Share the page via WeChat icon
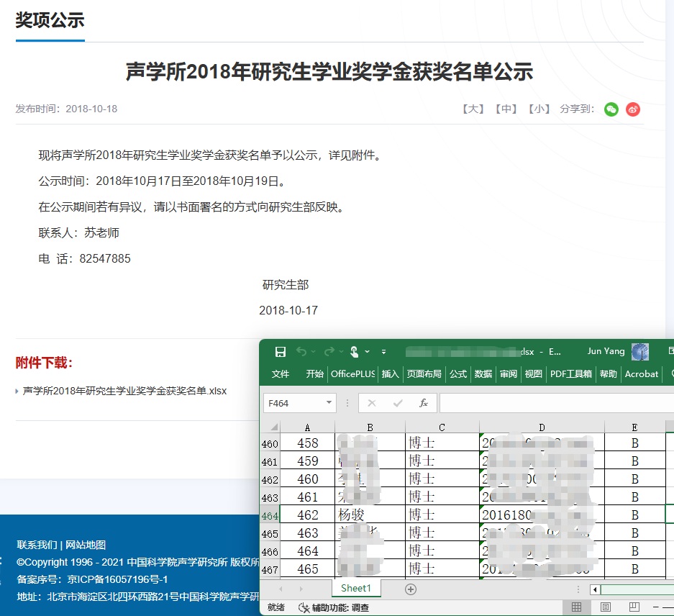 tap(611, 109)
